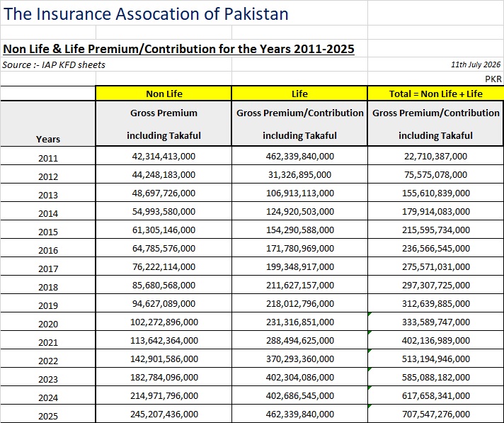This screenshot has width=504, height=423.
Task: Select the value 44,248,183,000
Action: 164,174
